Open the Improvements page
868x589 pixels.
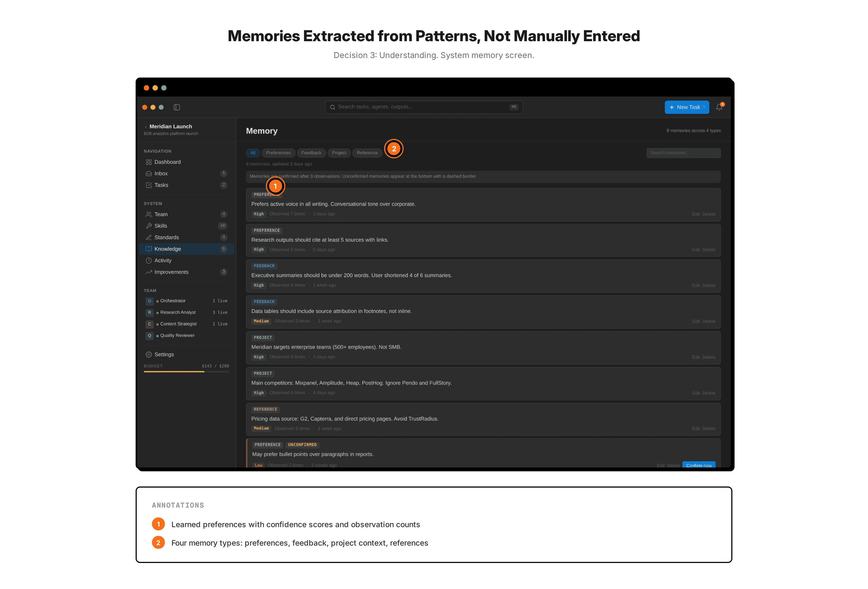tap(186, 272)
